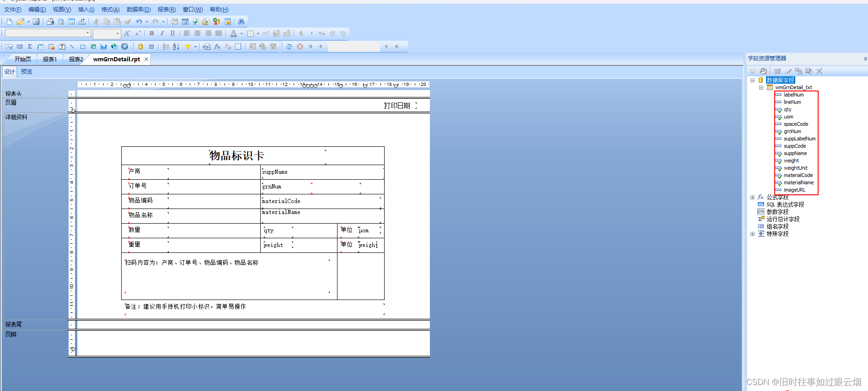Click the Save icon in toolbar
Screen dimensions: 868x391
pos(36,21)
